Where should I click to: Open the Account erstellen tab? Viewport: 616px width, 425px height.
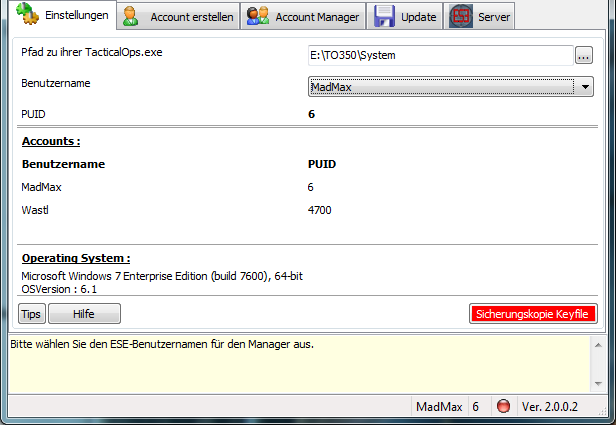178,16
